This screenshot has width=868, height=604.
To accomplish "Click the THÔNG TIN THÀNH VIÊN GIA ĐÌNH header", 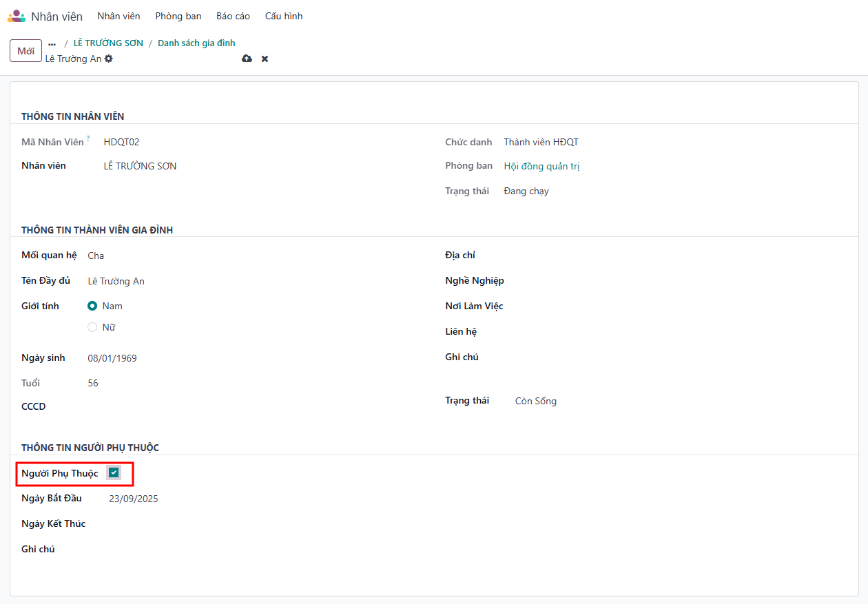I will pos(97,230).
